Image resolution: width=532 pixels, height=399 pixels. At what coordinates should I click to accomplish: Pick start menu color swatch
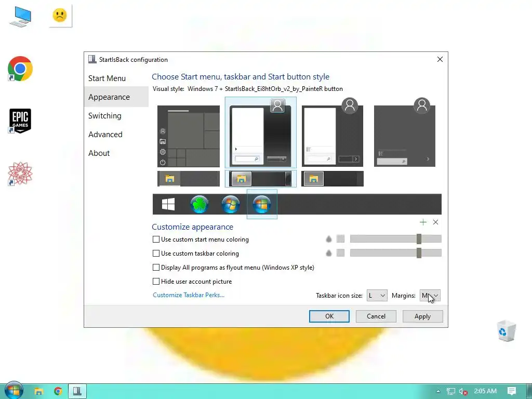point(340,239)
